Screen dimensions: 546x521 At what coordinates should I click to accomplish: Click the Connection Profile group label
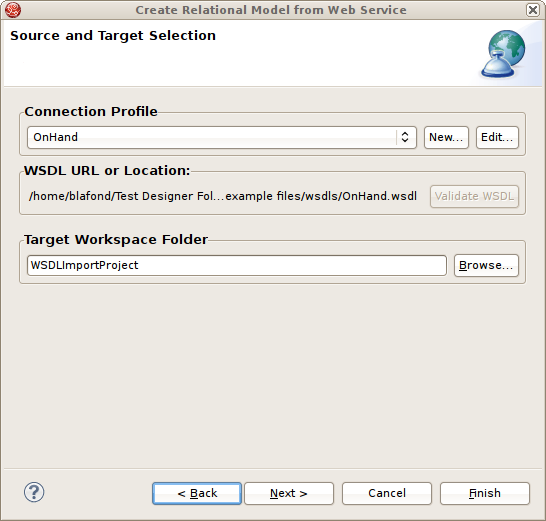[91, 112]
